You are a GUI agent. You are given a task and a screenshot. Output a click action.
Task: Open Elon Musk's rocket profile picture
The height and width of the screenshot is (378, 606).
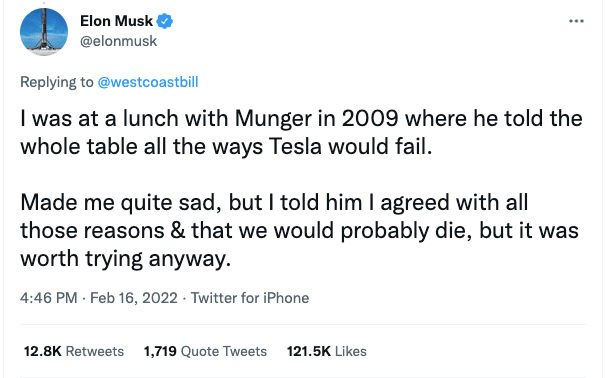tap(44, 32)
